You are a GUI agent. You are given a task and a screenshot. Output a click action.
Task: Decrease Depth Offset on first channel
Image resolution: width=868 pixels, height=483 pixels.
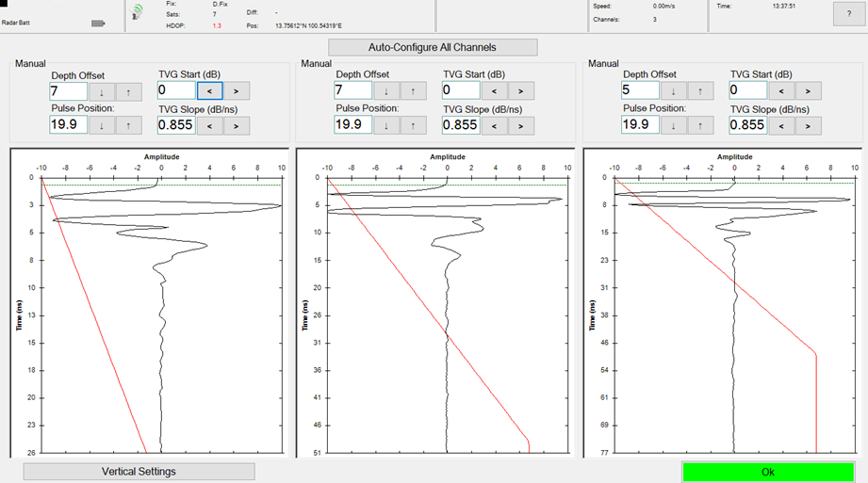click(x=102, y=91)
